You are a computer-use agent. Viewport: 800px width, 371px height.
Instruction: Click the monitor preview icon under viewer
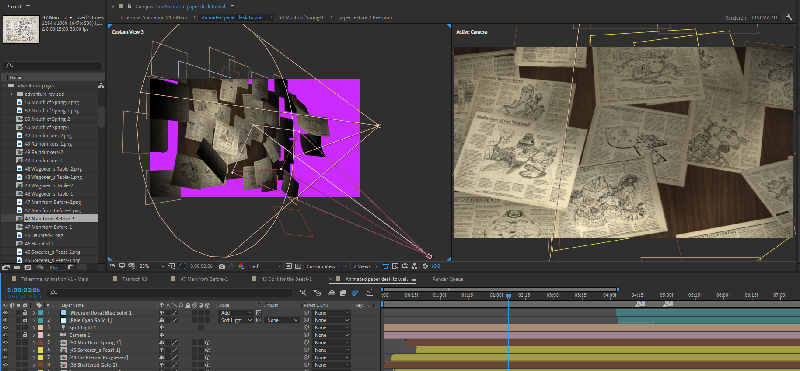tap(122, 266)
